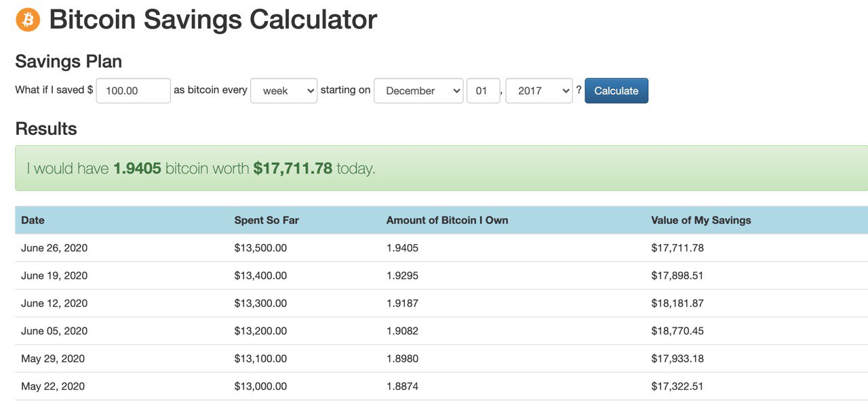Click the 1.8980 bitcoin amount cell
The width and height of the screenshot is (868, 402).
coord(402,359)
